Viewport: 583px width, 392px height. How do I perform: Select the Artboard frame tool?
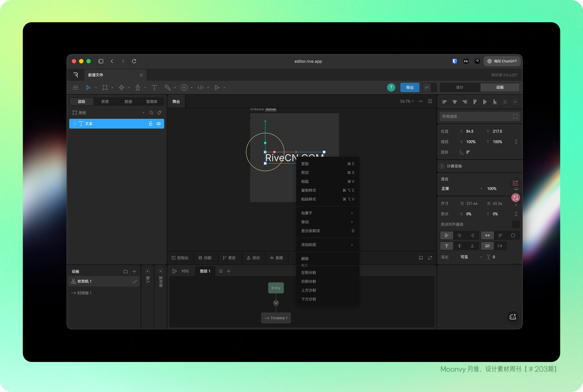(x=105, y=88)
